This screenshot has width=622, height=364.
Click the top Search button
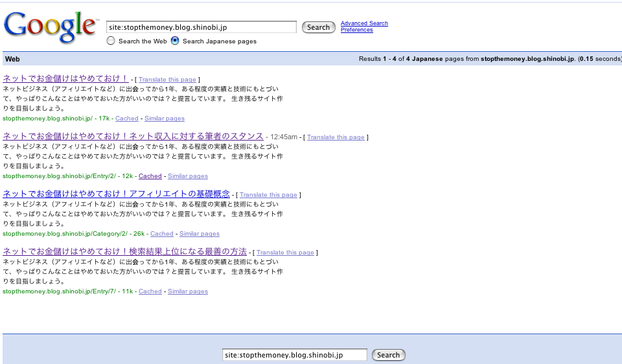[x=319, y=27]
